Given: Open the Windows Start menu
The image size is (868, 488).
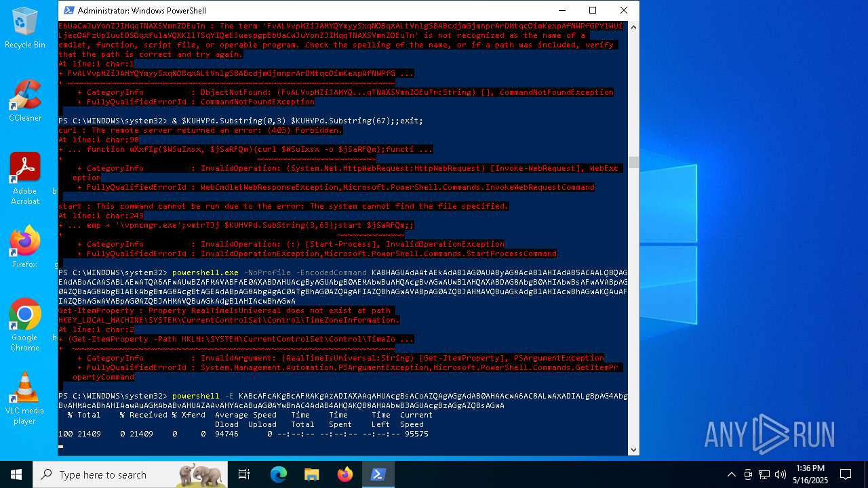Looking at the screenshot, I should click(x=16, y=474).
